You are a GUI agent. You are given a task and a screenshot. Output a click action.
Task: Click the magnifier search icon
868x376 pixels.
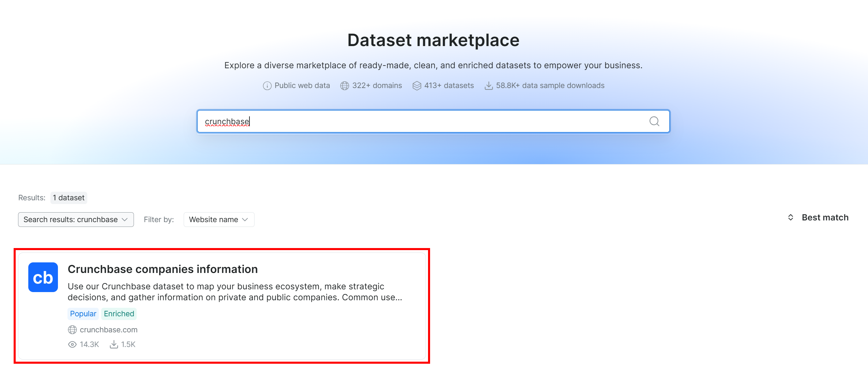click(654, 121)
